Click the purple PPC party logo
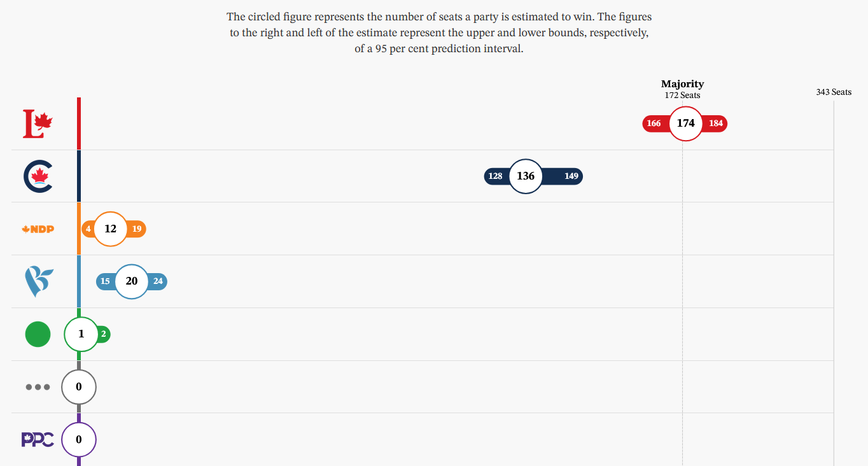The width and height of the screenshot is (868, 466). point(38,439)
